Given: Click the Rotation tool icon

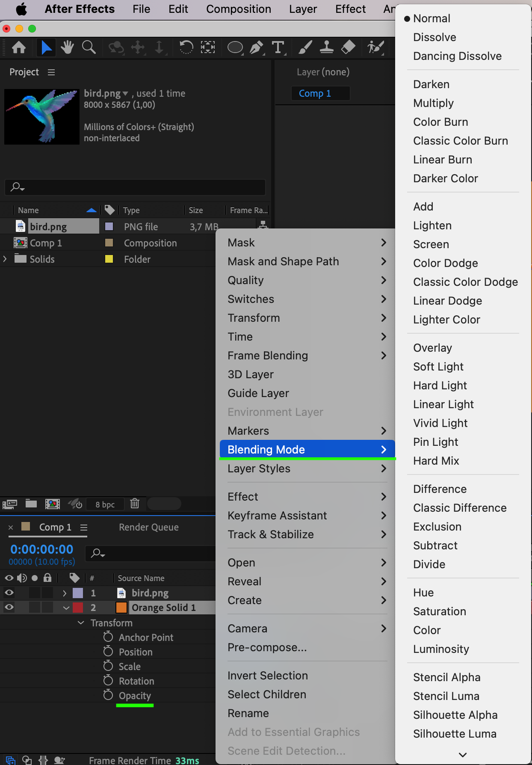Looking at the screenshot, I should [186, 47].
